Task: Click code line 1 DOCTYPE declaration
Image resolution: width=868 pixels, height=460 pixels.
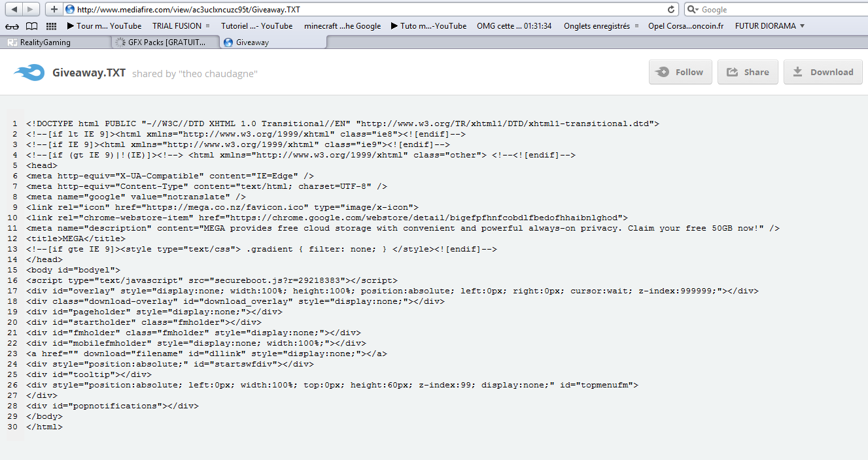Action: click(x=343, y=123)
